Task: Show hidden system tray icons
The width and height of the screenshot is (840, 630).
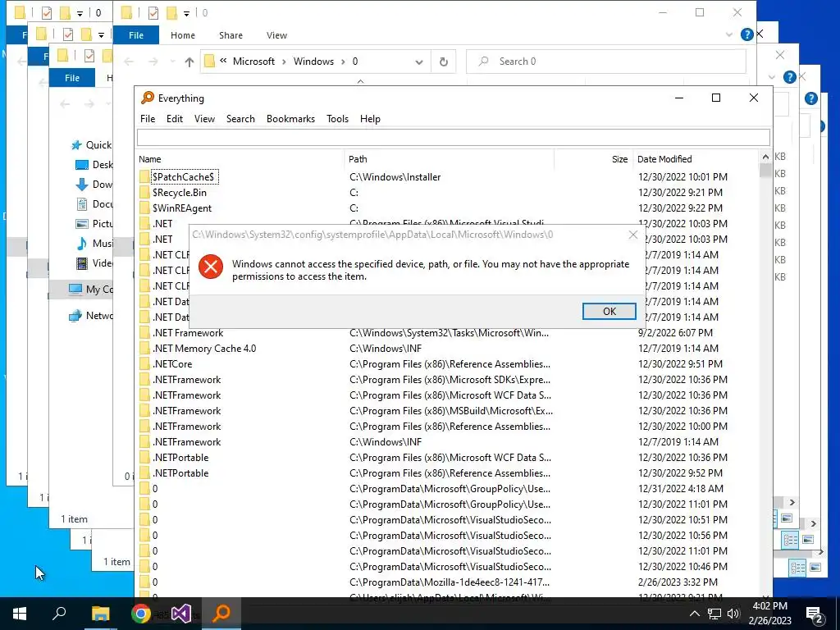Action: tap(694, 614)
